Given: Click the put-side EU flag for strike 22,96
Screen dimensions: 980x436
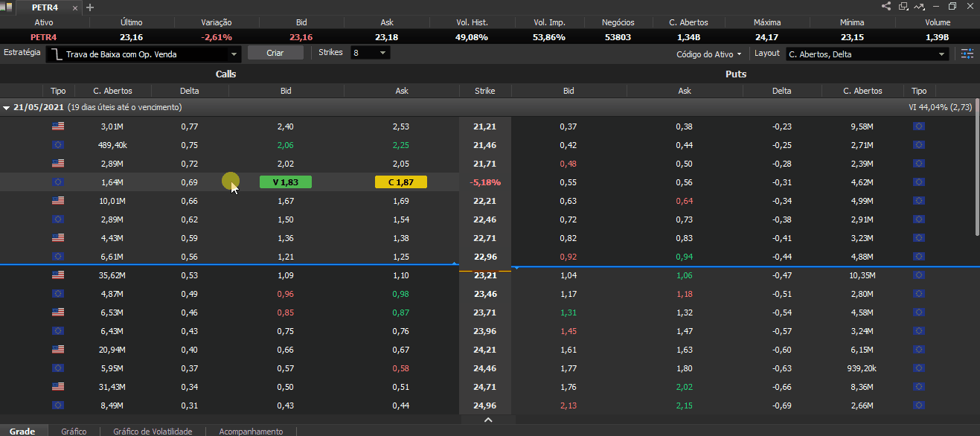Looking at the screenshot, I should tap(919, 257).
